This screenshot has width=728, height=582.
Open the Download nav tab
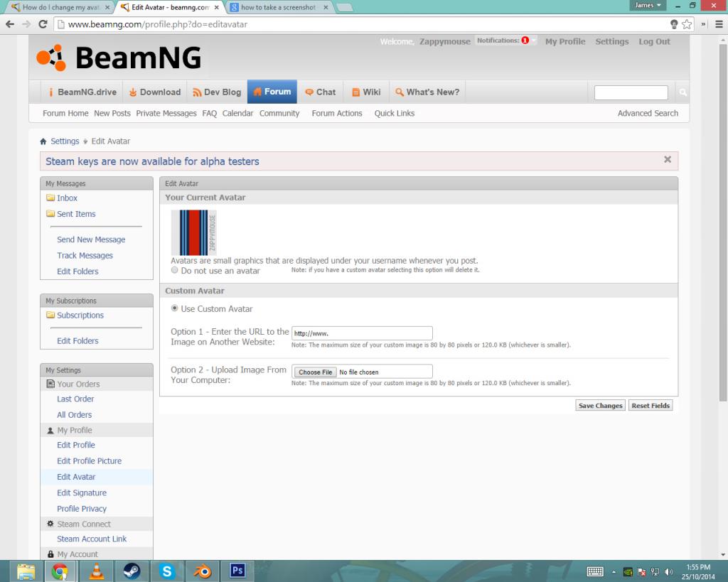pyautogui.click(x=155, y=92)
